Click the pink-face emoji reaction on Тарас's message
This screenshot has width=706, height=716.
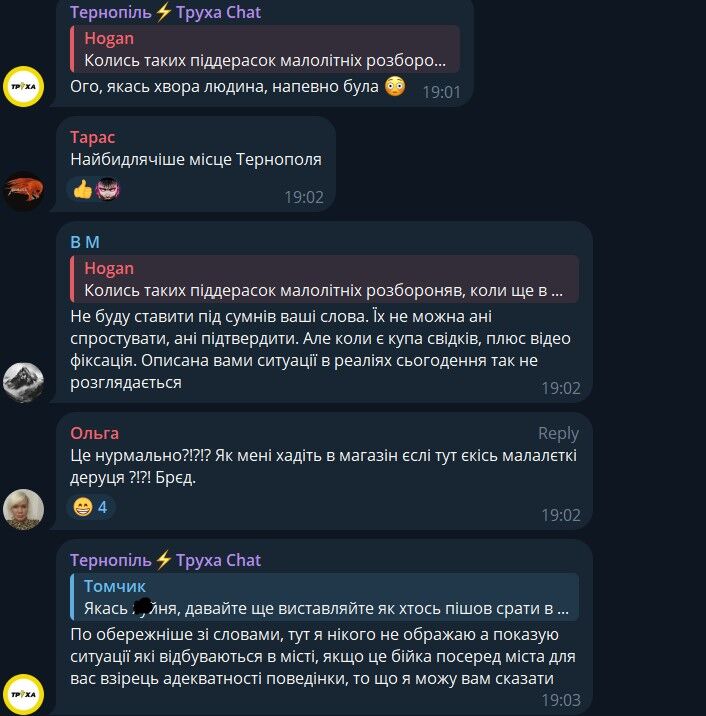pyautogui.click(x=108, y=188)
